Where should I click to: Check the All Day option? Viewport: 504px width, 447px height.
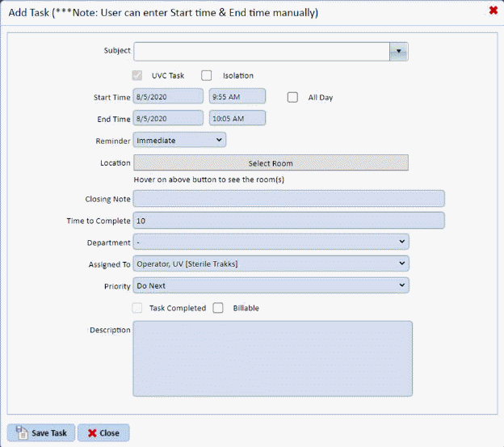293,97
